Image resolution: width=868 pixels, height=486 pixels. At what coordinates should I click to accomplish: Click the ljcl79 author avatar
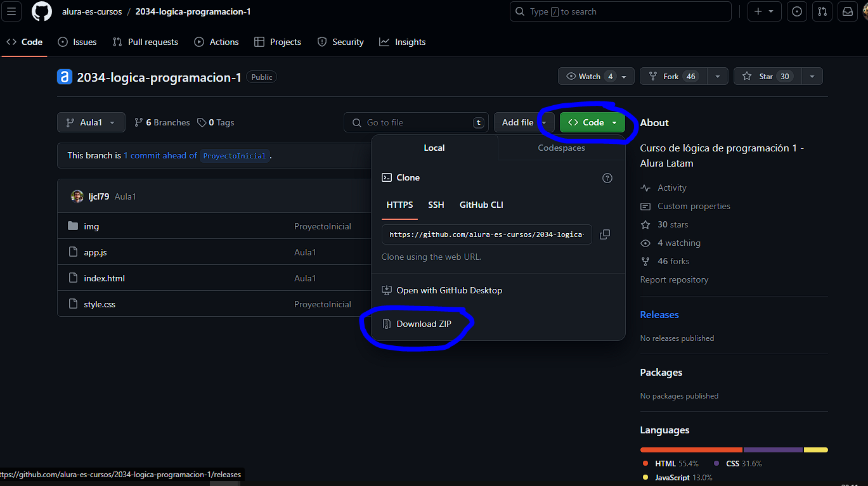(77, 196)
